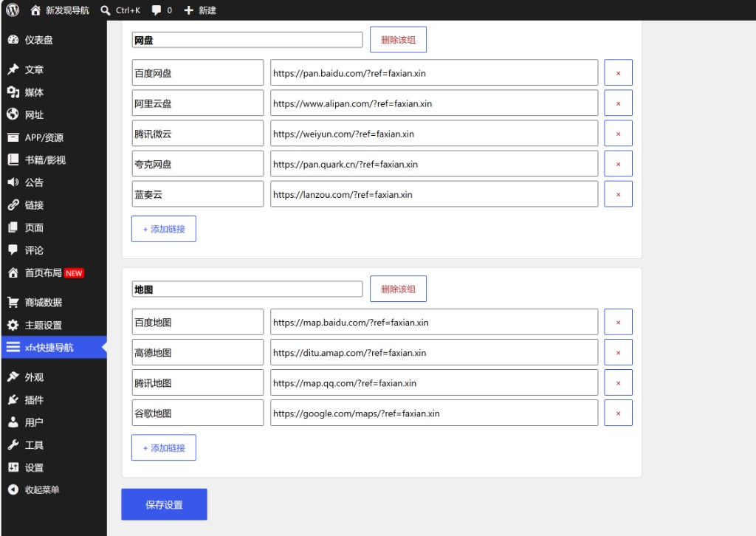Image resolution: width=756 pixels, height=536 pixels.
Task: Go to 文章 posts menu
Action: pyautogui.click(x=53, y=69)
